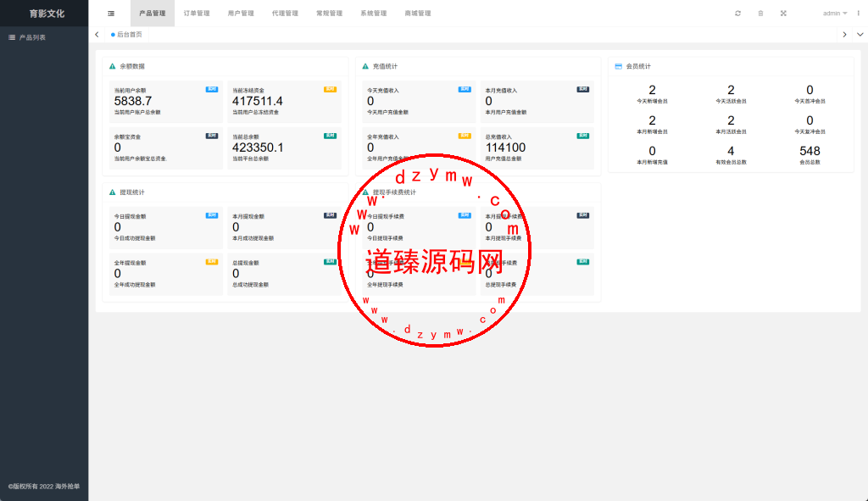
Task: Click the 当前用户余额 value 5838.7
Action: pyautogui.click(x=133, y=102)
